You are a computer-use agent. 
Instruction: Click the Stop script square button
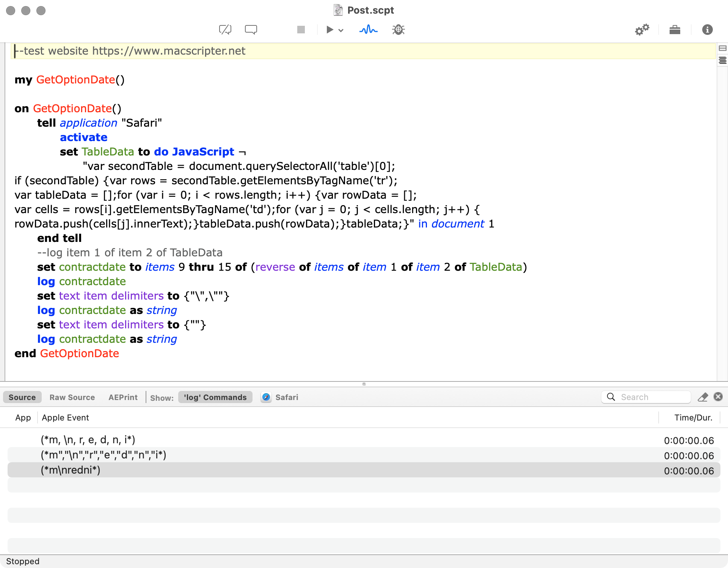(x=301, y=30)
